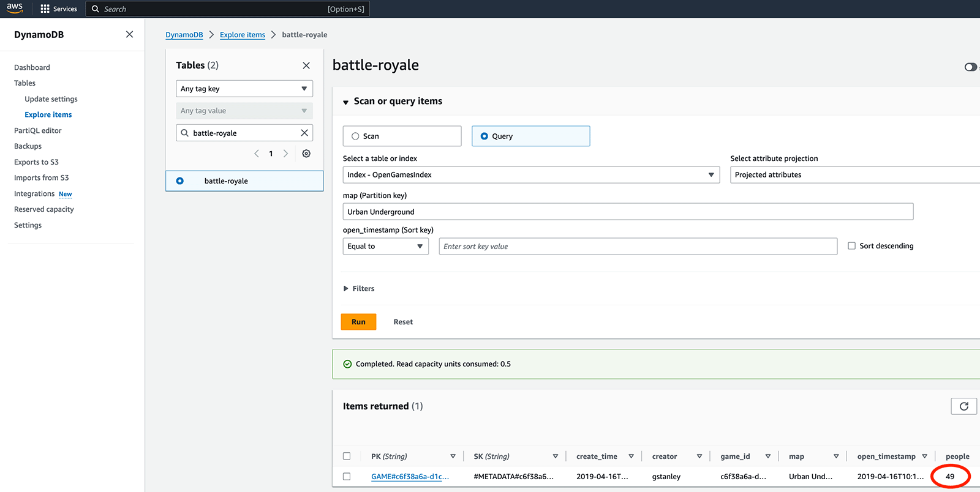Open the Any tag key dropdown
The image size is (980, 492).
pos(244,89)
